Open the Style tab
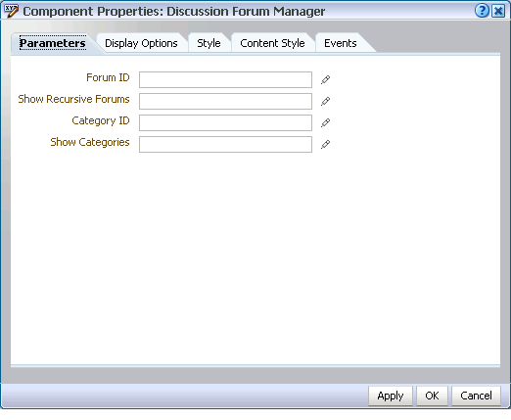Image resolution: width=511 pixels, height=420 pixels. (209, 43)
